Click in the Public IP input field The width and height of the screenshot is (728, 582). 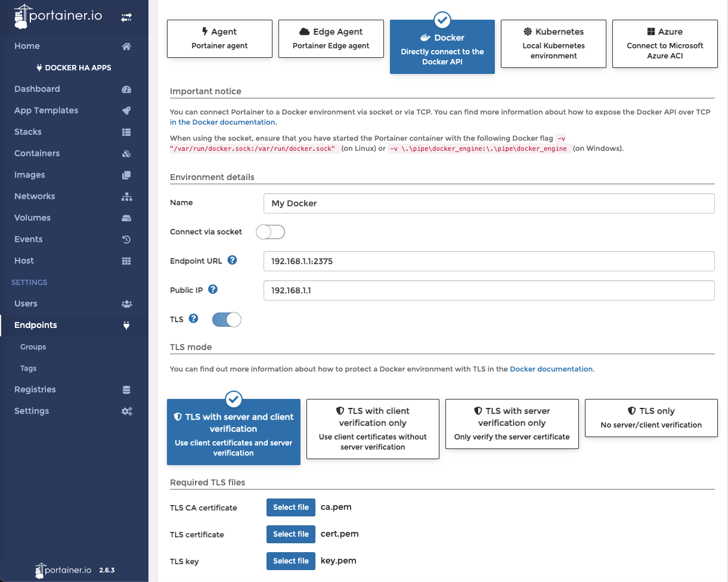click(x=489, y=290)
